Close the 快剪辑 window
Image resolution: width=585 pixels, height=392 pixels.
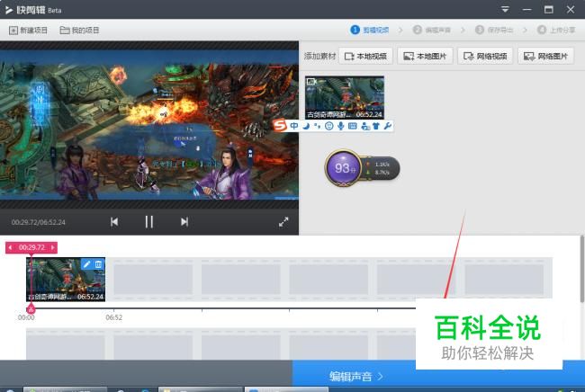point(571,10)
